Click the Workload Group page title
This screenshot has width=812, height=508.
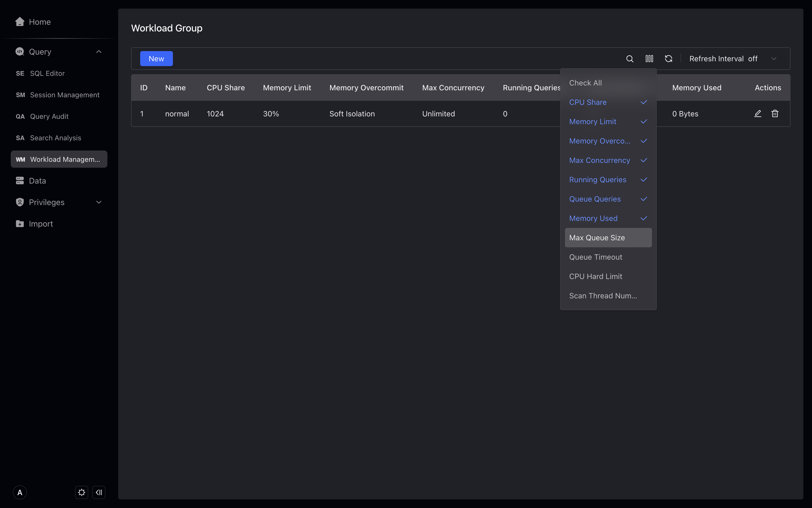(x=167, y=28)
